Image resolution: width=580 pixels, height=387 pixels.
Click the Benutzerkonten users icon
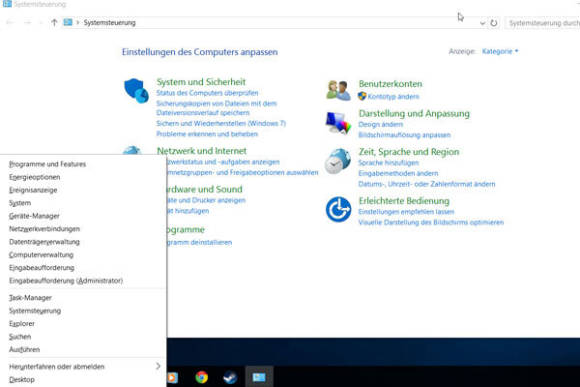tap(338, 90)
